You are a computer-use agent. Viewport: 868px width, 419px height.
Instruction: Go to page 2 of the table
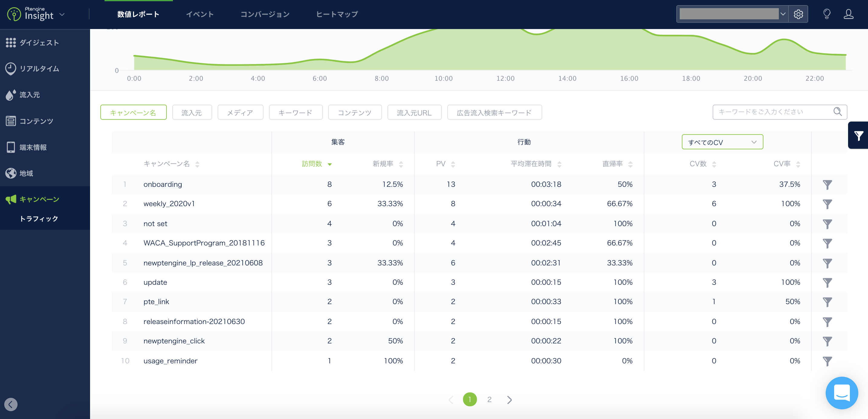pos(489,399)
